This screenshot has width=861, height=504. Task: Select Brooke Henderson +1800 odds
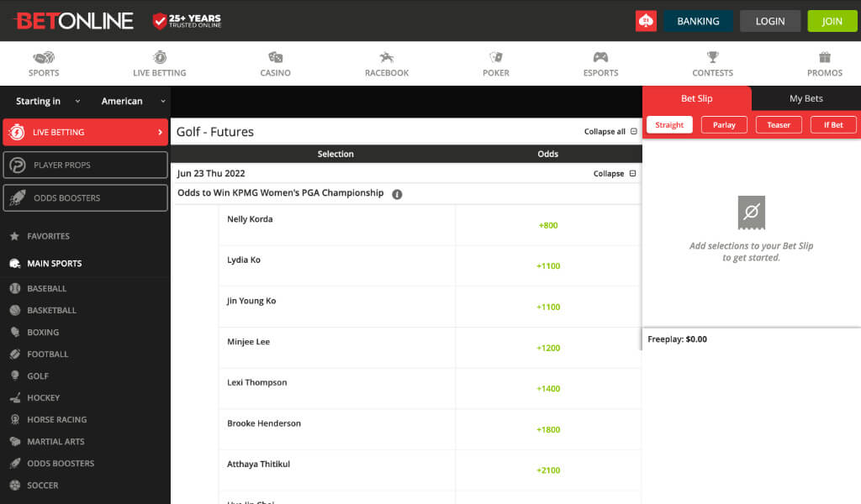tap(548, 429)
